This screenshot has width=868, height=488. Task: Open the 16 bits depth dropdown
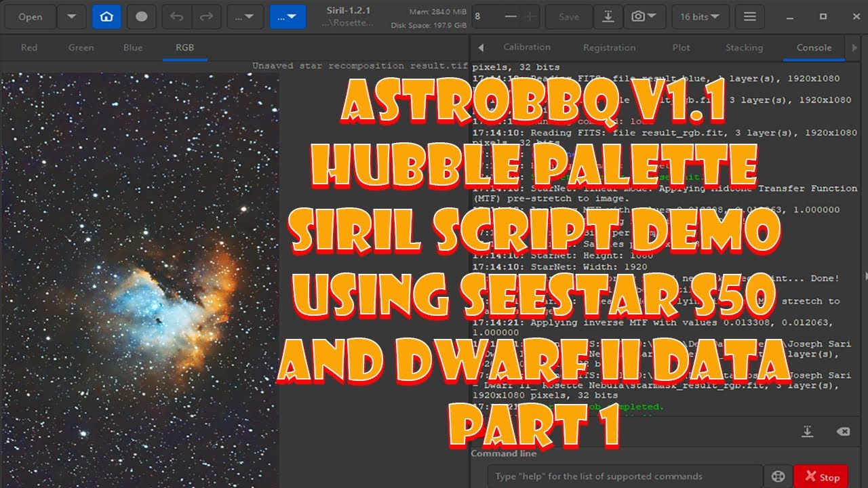pyautogui.click(x=701, y=17)
